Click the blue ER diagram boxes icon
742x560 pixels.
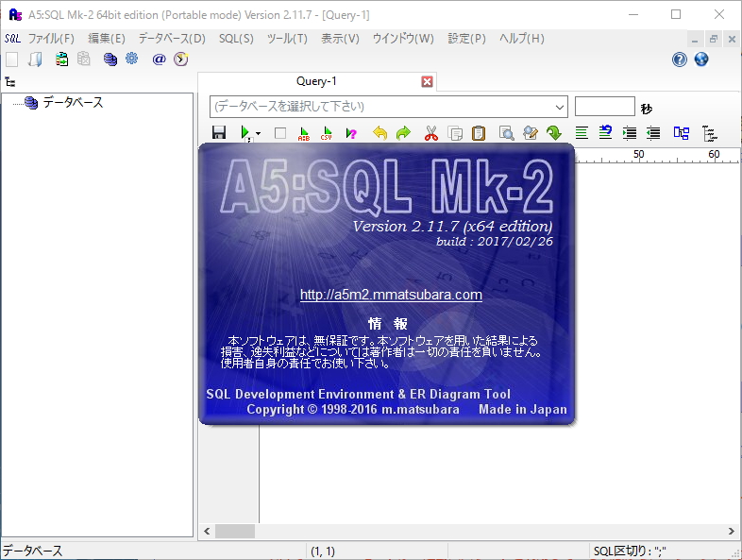click(x=682, y=133)
